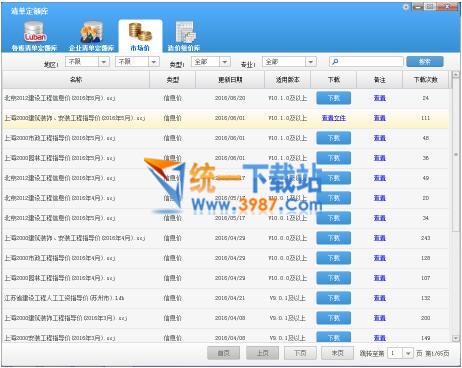
Task: Download 上海2000园林工程指导价 (2016年4月)
Action: (334, 278)
